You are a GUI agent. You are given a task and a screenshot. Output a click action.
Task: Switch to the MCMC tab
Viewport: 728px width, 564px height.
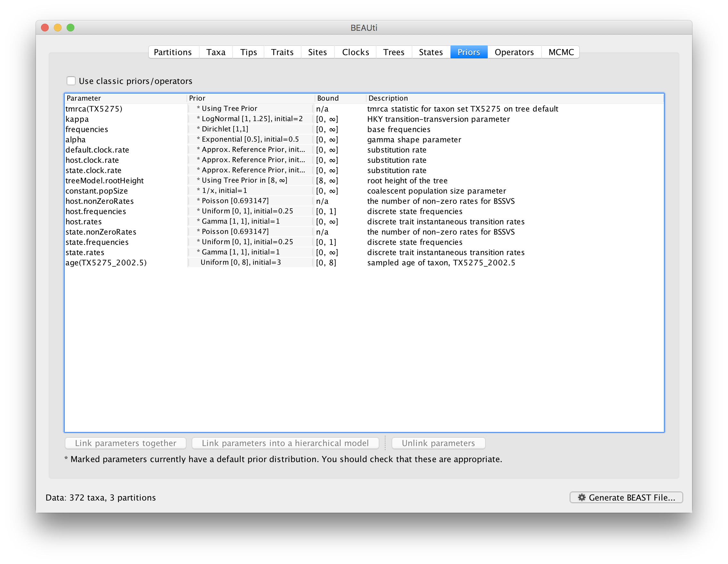561,52
